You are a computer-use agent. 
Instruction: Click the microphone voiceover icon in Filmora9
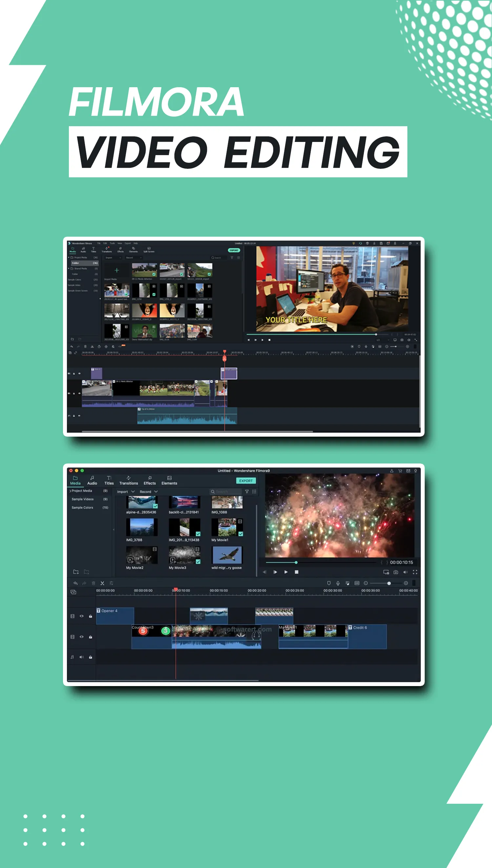[x=338, y=583]
